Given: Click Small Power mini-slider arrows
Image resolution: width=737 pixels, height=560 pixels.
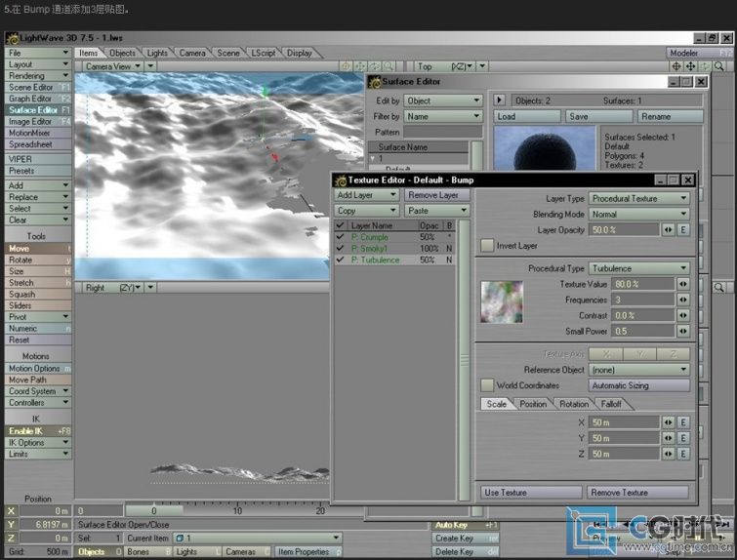Looking at the screenshot, I should pos(683,331).
